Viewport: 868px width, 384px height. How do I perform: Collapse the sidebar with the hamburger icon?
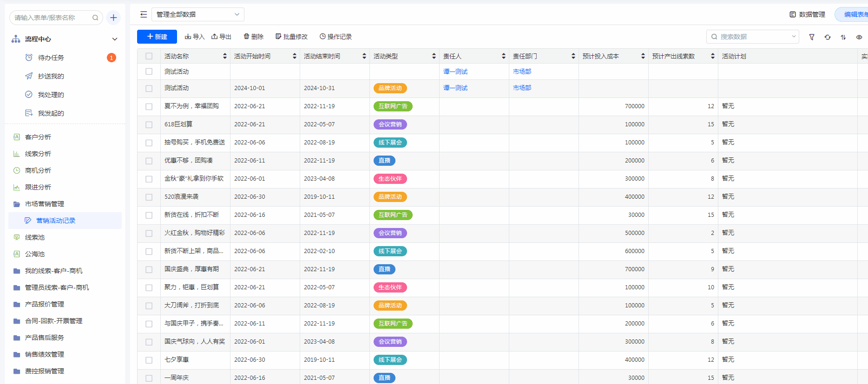coord(144,14)
